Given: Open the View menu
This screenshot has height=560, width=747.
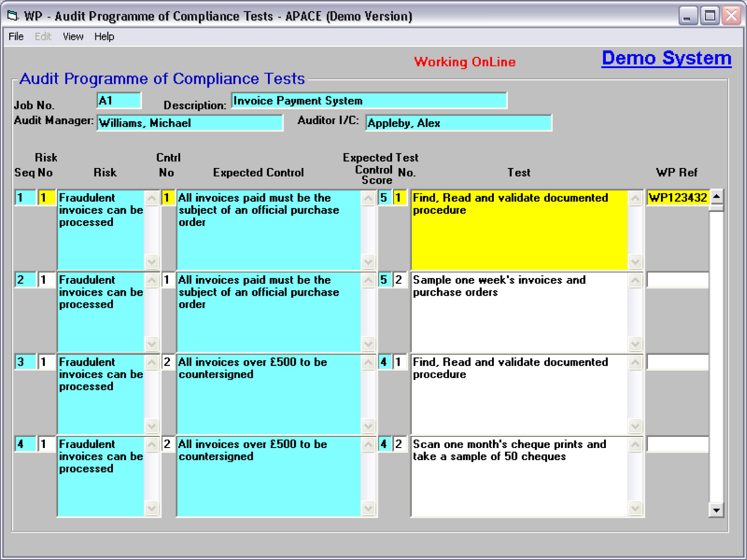Looking at the screenshot, I should pos(73,37).
